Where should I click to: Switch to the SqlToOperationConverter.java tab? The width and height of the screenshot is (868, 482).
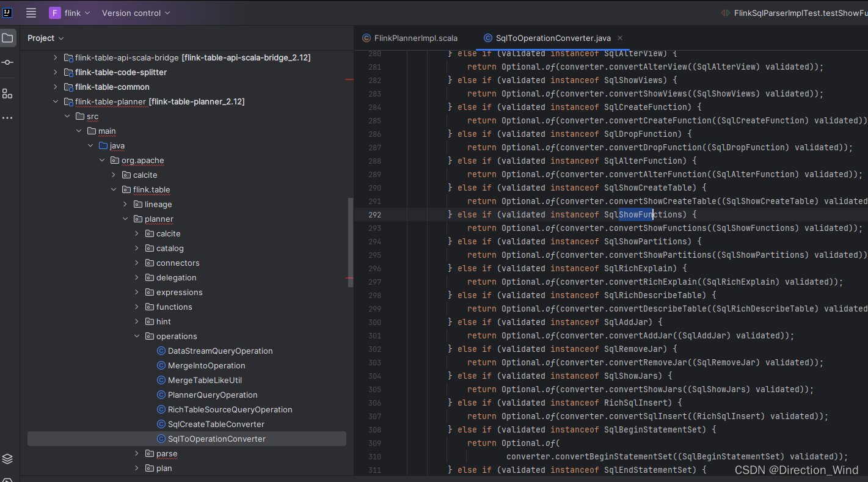[553, 38]
